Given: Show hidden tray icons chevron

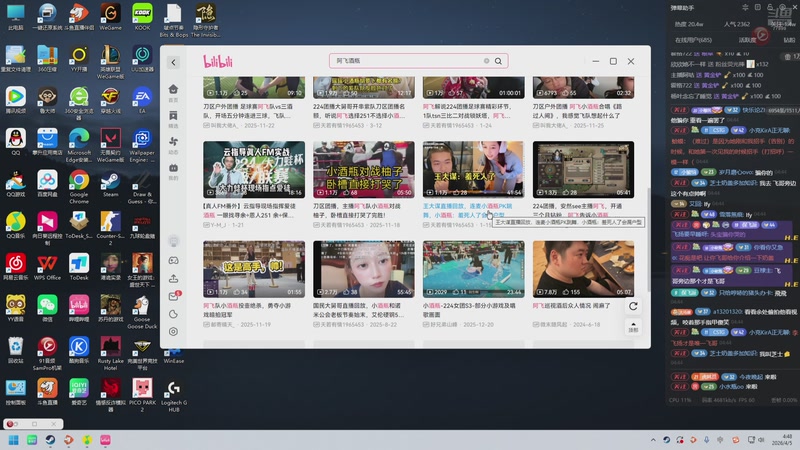Looking at the screenshot, I should (x=653, y=440).
